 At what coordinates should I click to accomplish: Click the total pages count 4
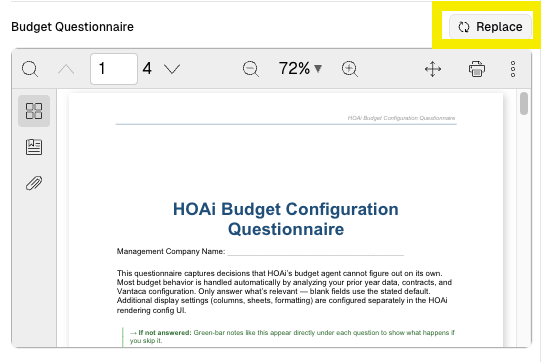click(147, 68)
